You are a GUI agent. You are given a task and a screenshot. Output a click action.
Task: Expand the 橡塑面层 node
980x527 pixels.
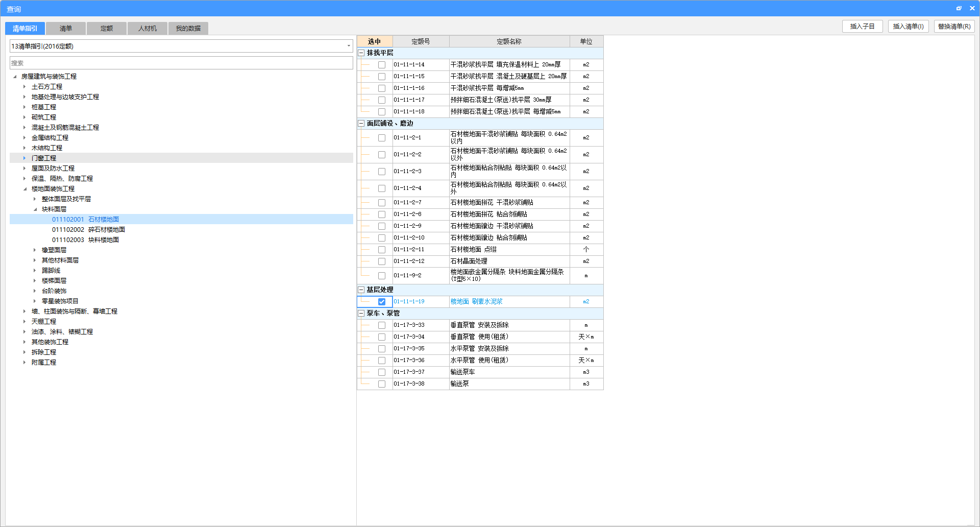[x=35, y=250]
